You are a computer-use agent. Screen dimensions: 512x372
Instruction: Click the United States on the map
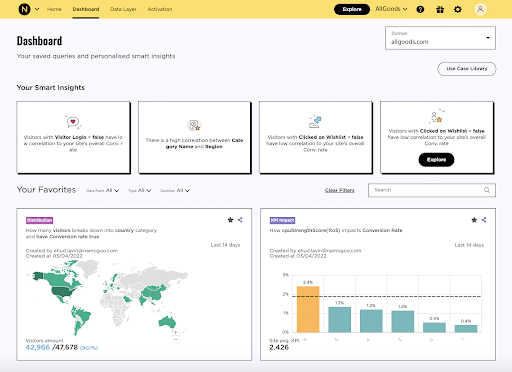tap(62, 292)
